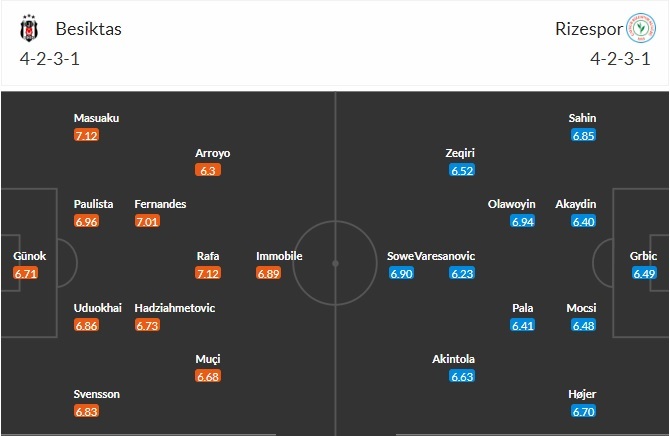Click Masuaku's 7.12 rating badge
The image size is (670, 436).
87,135
